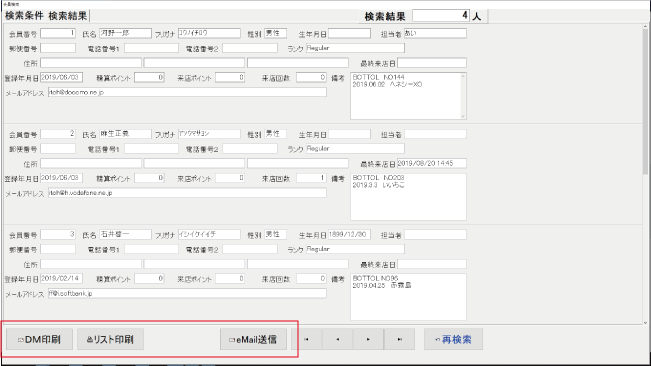Click the scrollbar inside the BOTTOL NO144 box

click(x=463, y=96)
